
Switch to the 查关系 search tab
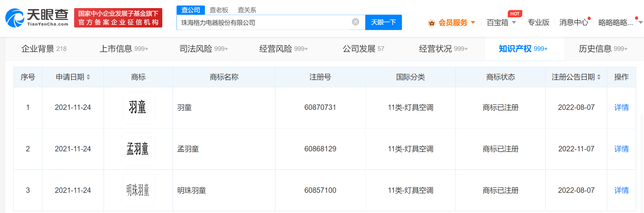(x=247, y=10)
